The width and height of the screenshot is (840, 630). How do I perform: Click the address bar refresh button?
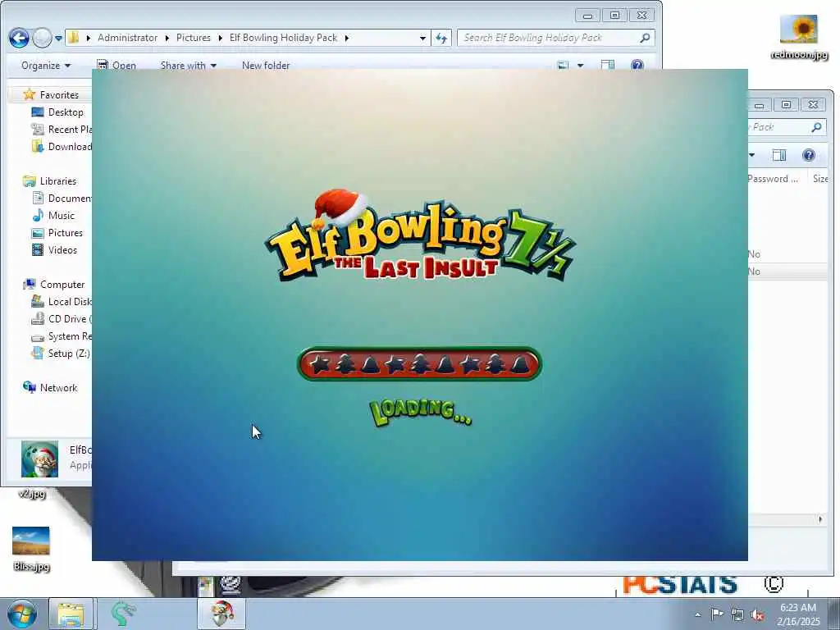point(441,38)
